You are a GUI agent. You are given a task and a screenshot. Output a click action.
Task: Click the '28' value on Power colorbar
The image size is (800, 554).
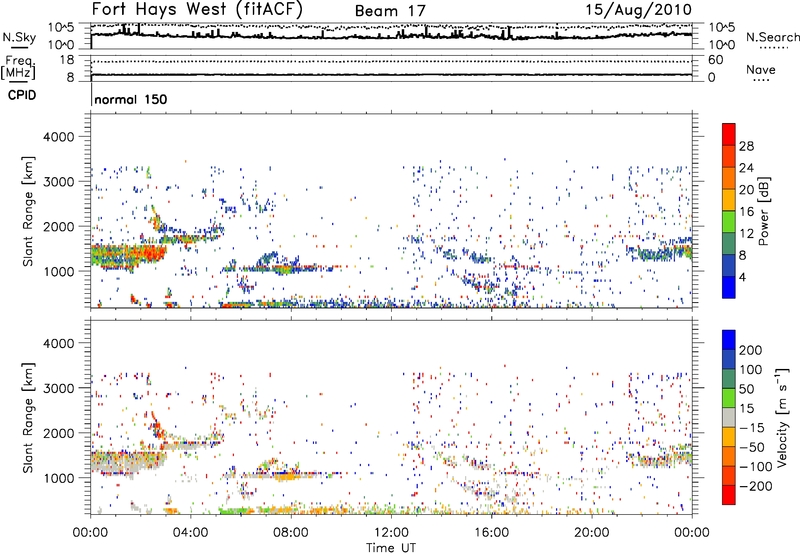click(x=746, y=146)
